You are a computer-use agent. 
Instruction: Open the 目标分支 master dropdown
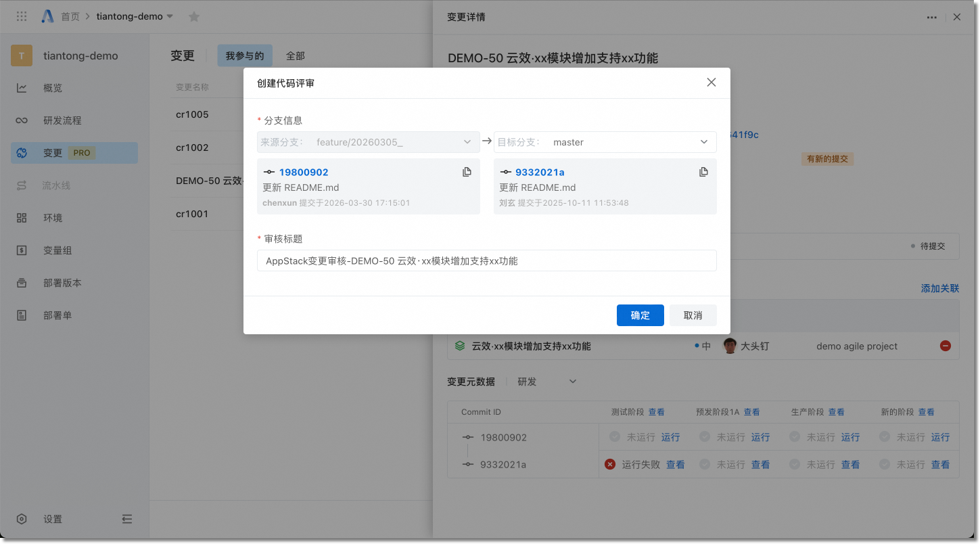click(605, 142)
